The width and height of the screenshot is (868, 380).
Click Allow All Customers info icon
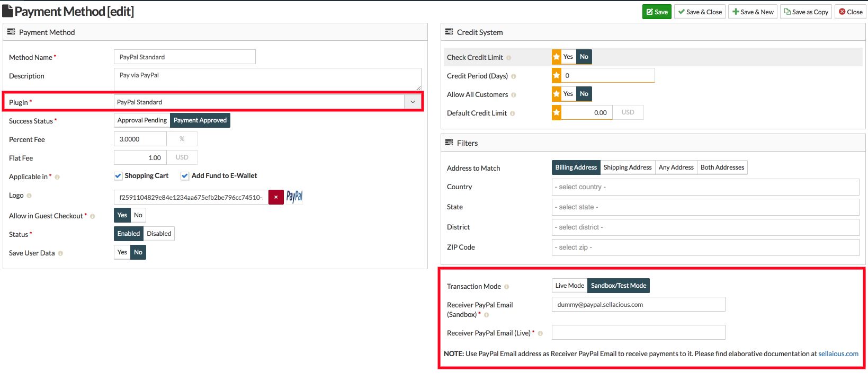point(514,95)
